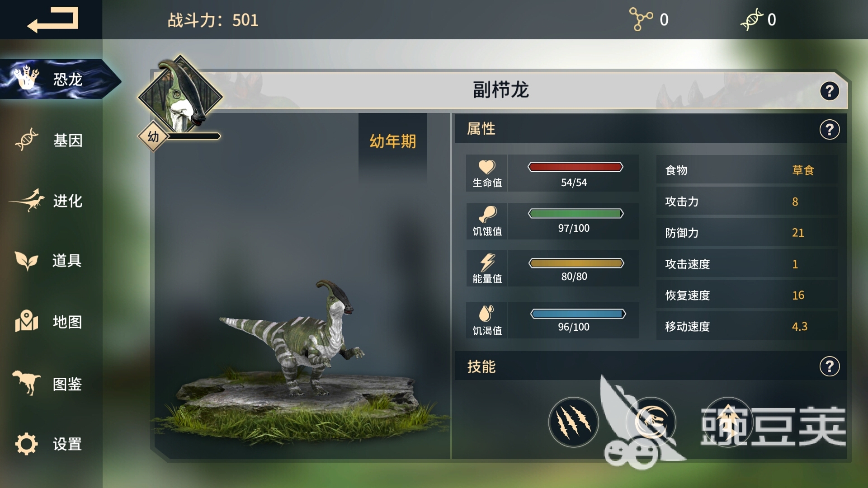Select the 进化 evolution menu item

coord(47,201)
